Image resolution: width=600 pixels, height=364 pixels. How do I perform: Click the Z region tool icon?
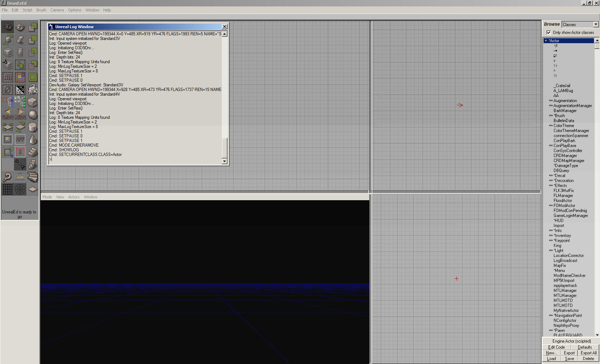point(20,152)
